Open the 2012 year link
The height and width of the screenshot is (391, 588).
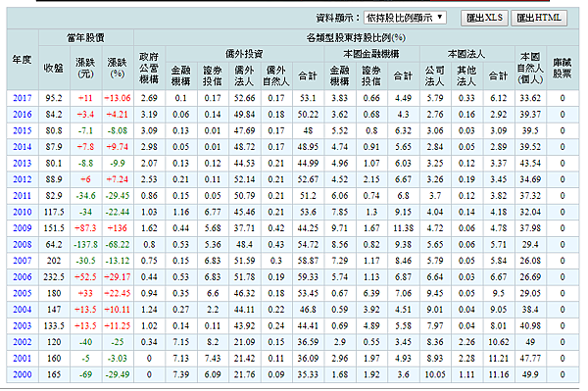point(23,179)
